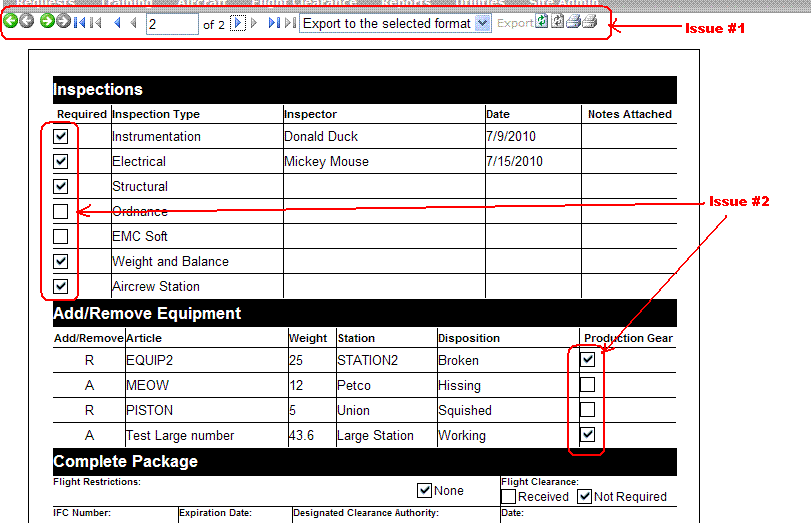Toggle the Electrical required checkbox
This screenshot has width=811, height=523.
tap(61, 161)
